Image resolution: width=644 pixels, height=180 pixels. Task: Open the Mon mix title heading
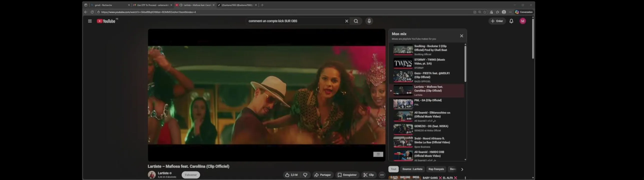(399, 34)
